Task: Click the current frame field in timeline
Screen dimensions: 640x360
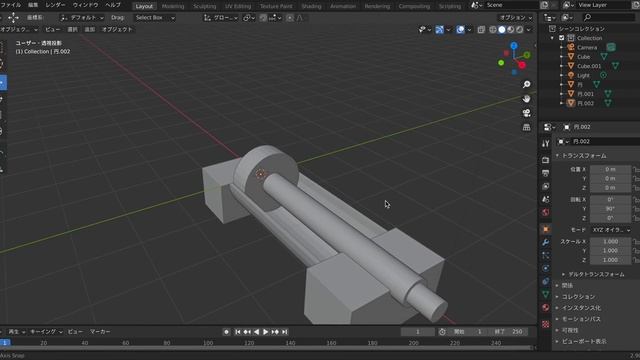Action: [418, 332]
